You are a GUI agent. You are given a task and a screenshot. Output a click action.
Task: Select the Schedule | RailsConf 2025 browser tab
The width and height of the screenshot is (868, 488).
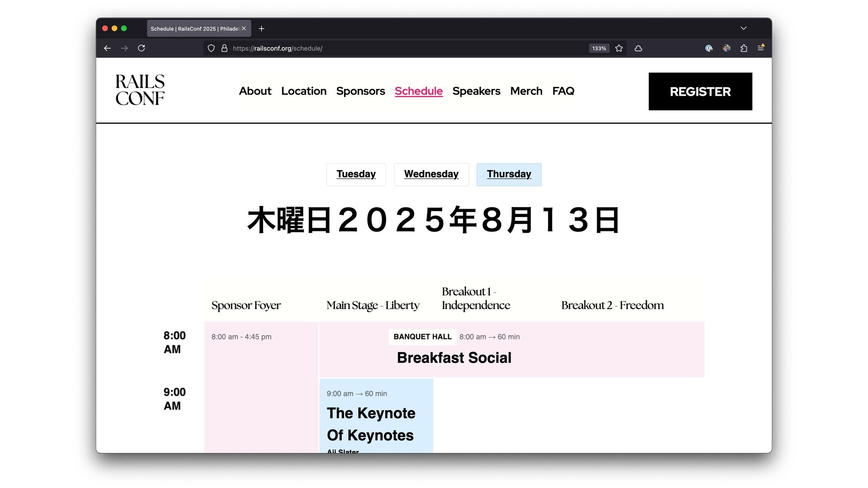click(x=199, y=28)
